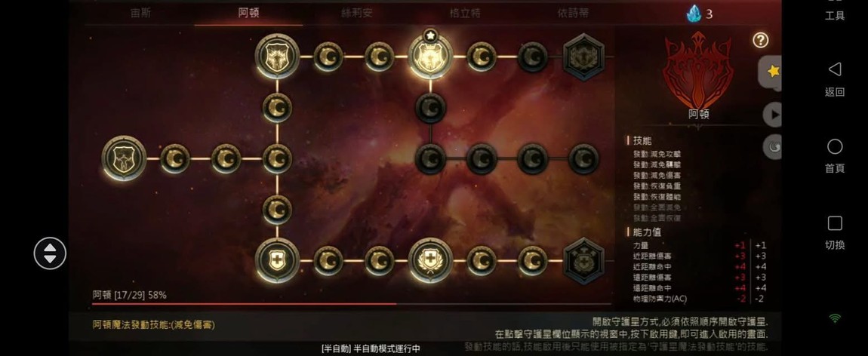
Task: Select the locked hexagon cross node at bottom right
Action: tap(583, 261)
